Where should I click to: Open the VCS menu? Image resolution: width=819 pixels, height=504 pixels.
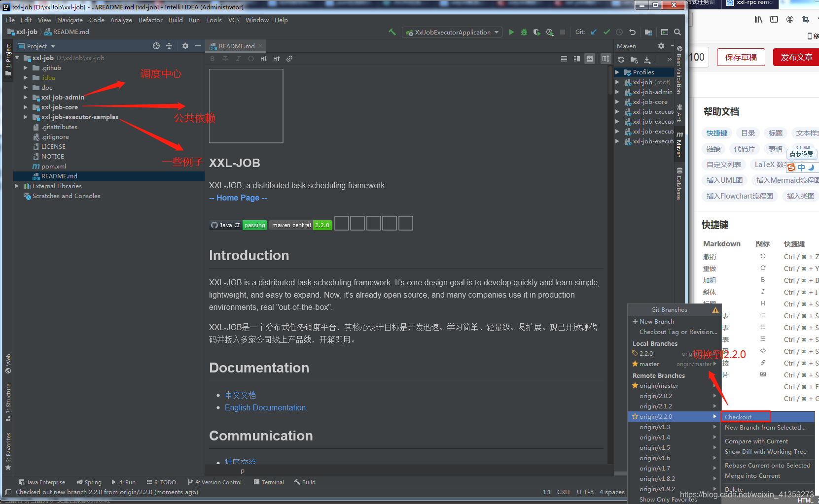[234, 20]
